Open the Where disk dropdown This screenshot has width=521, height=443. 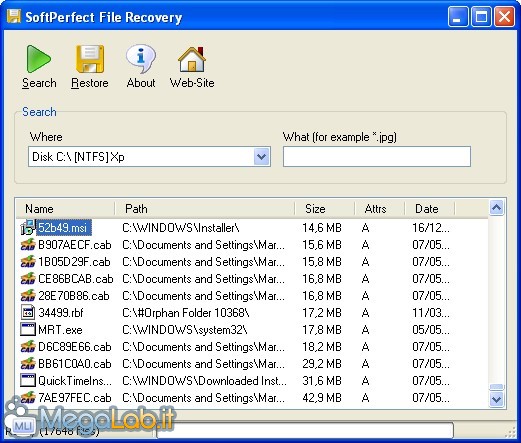(x=261, y=156)
